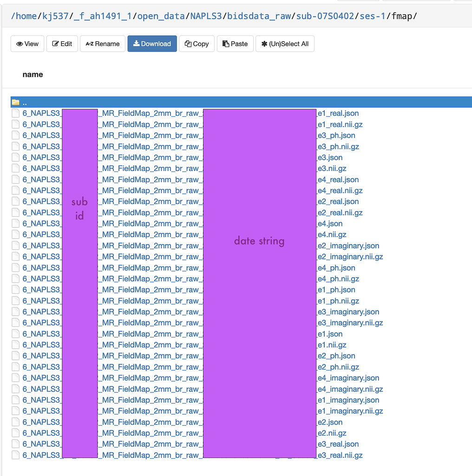This screenshot has width=472, height=476.
Task: Click file icon for e4.nii.gz
Action: 16,235
